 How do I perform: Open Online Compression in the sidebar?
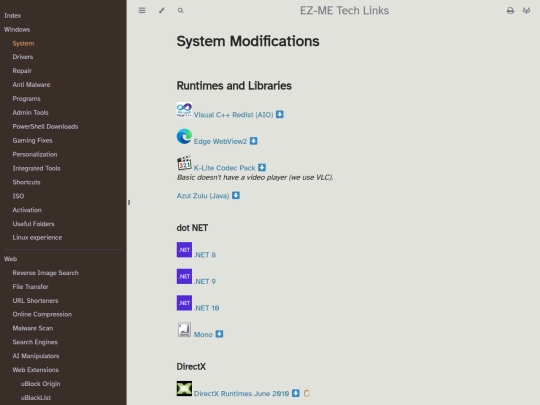click(42, 314)
